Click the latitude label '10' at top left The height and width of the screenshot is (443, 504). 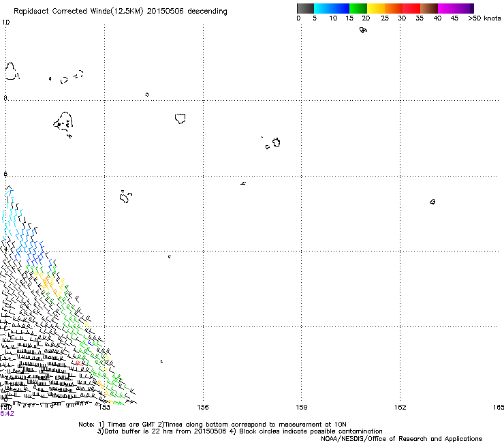point(5,22)
